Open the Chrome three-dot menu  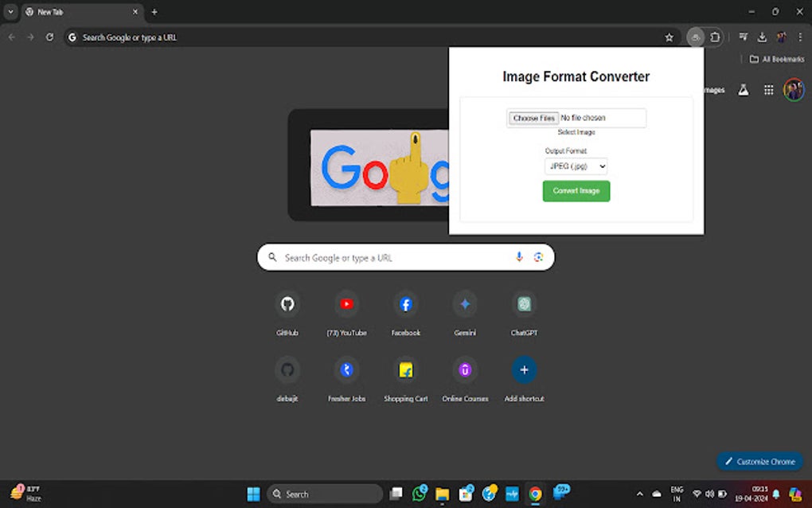click(798, 37)
